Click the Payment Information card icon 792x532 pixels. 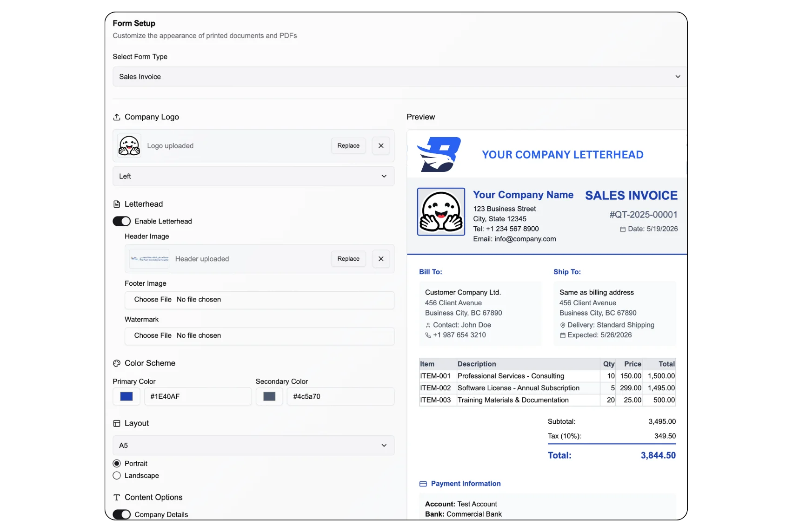(423, 484)
